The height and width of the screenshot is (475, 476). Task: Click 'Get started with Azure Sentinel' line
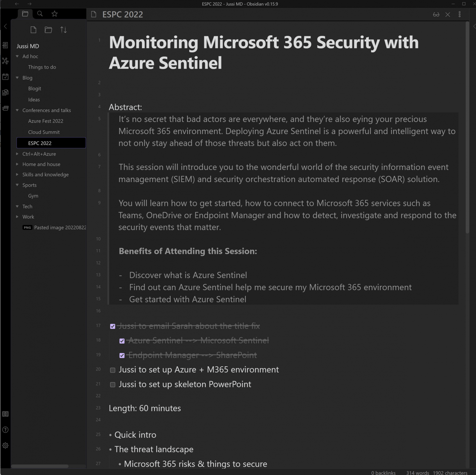(x=187, y=299)
